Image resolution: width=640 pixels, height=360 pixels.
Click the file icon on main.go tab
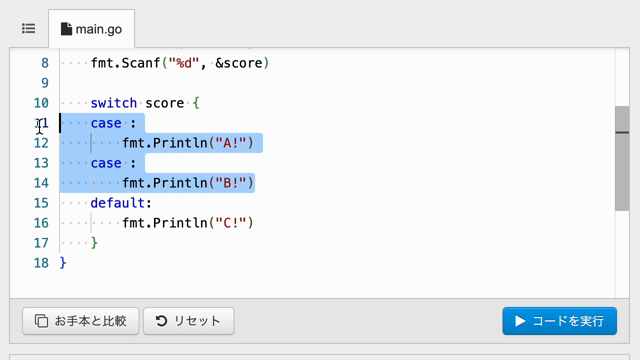click(66, 29)
